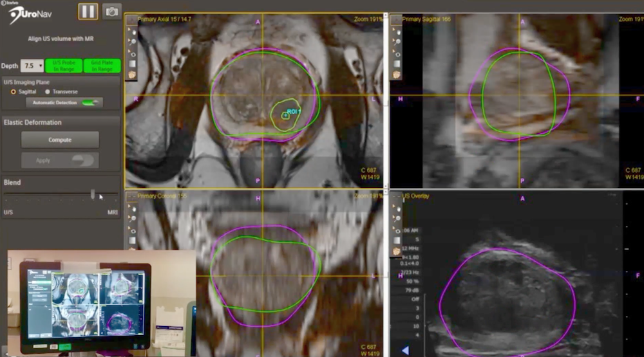Click the U/S Probe In Range indicator
Screen dimensions: 644x357
(x=64, y=66)
